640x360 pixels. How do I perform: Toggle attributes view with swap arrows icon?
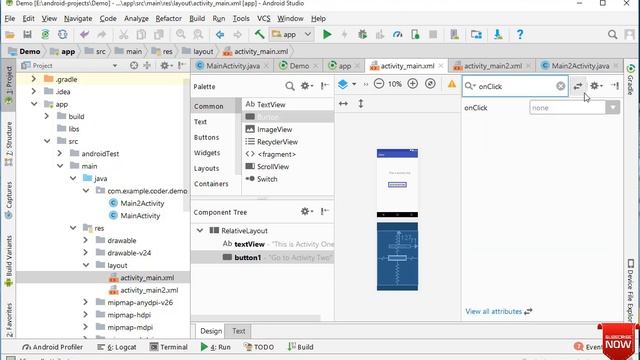[578, 86]
